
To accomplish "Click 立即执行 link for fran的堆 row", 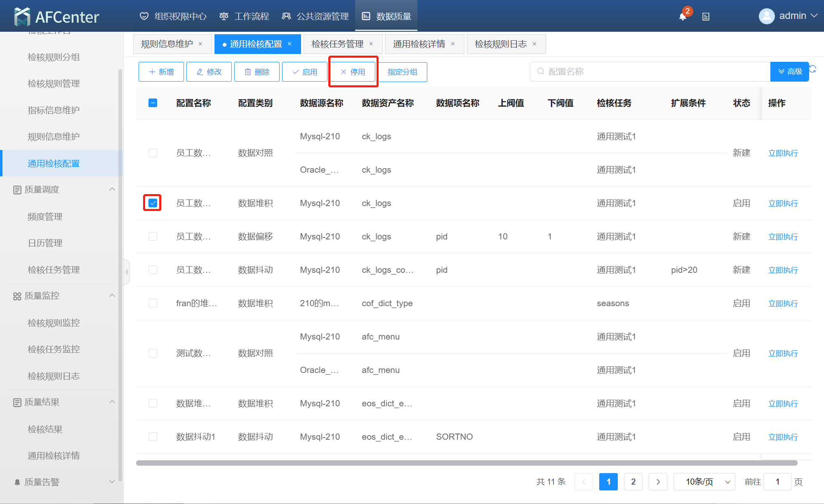I will click(x=783, y=304).
